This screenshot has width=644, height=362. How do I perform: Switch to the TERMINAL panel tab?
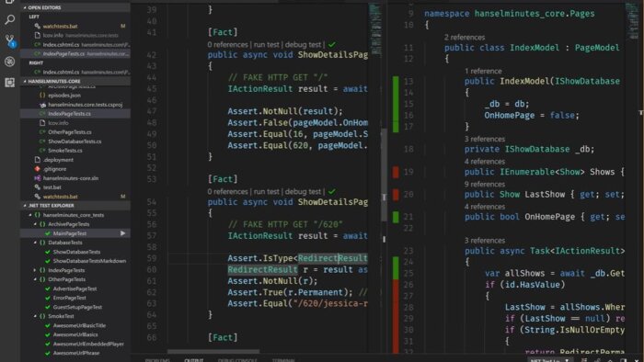(283, 360)
